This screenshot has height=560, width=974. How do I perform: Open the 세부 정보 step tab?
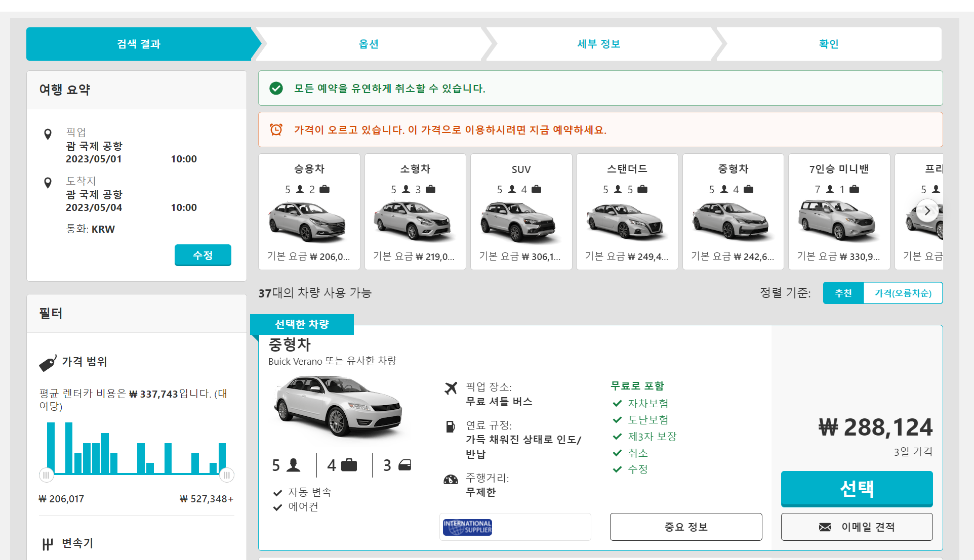[599, 44]
